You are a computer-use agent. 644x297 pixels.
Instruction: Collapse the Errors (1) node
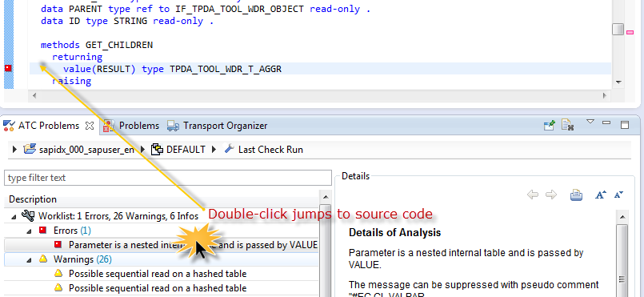pos(29,231)
